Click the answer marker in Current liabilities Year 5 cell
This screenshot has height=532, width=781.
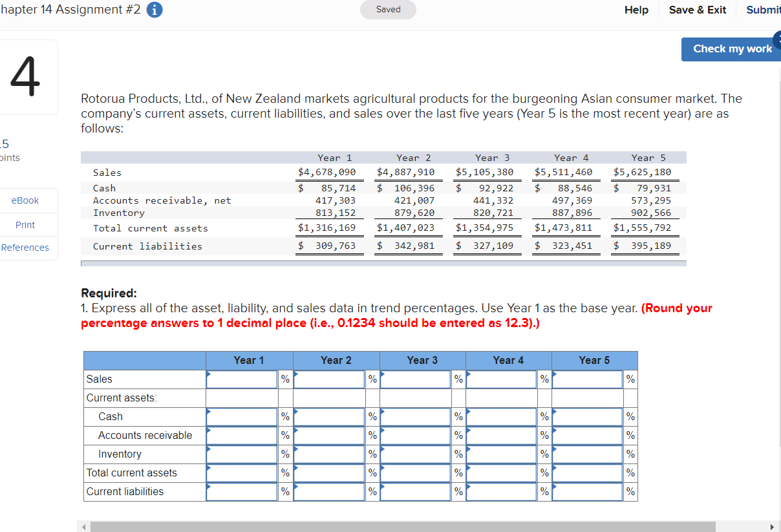click(555, 487)
